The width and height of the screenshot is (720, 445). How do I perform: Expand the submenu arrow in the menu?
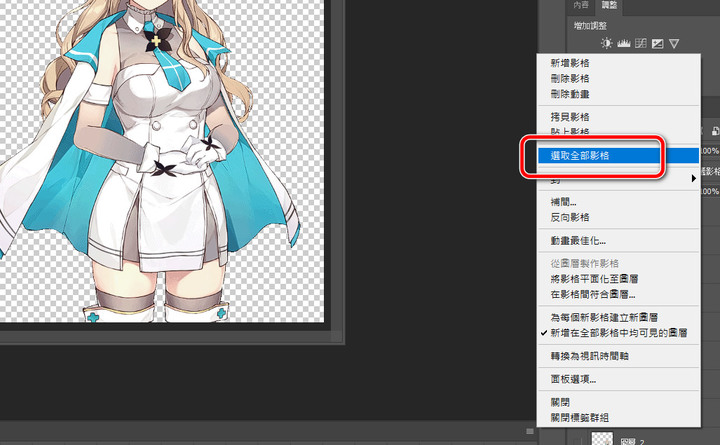pos(694,178)
